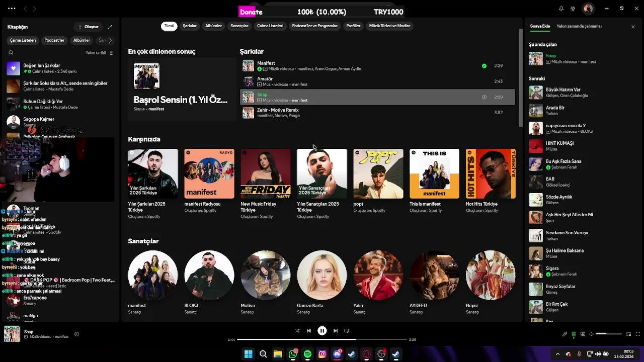The height and width of the screenshot is (362, 644).
Task: Open connect to a device
Action: [583, 334]
